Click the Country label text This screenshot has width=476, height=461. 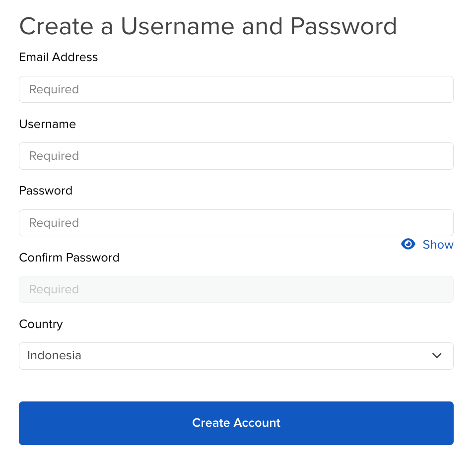pyautogui.click(x=41, y=324)
